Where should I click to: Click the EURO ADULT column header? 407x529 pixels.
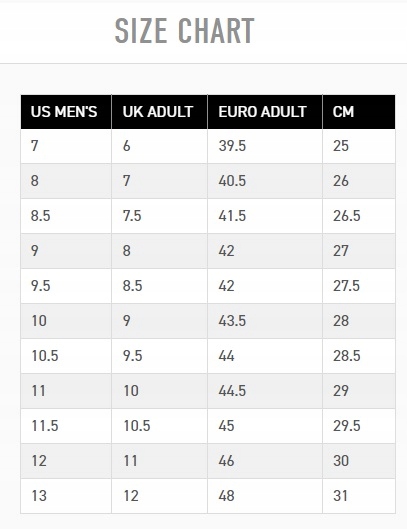click(x=265, y=112)
